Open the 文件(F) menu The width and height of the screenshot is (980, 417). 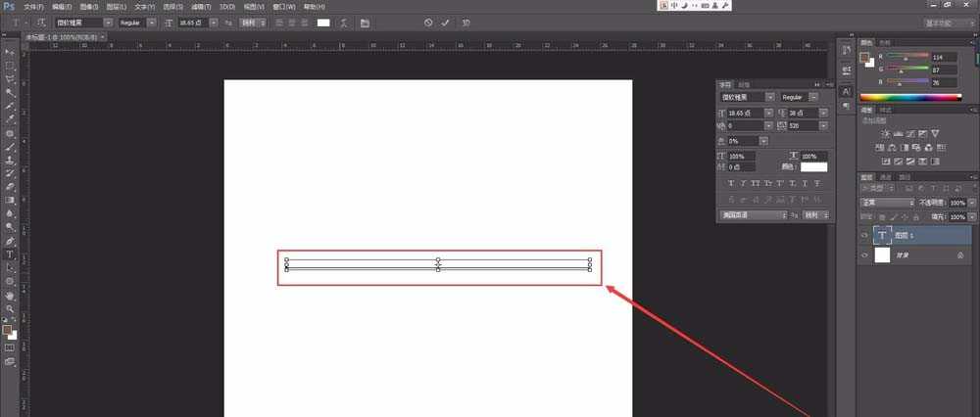pyautogui.click(x=35, y=6)
